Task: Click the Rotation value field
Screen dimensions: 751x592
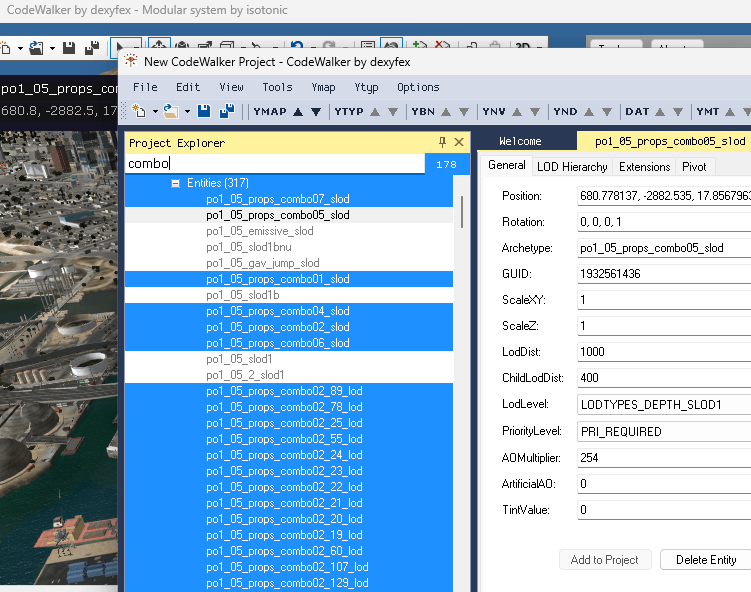Action: [664, 222]
